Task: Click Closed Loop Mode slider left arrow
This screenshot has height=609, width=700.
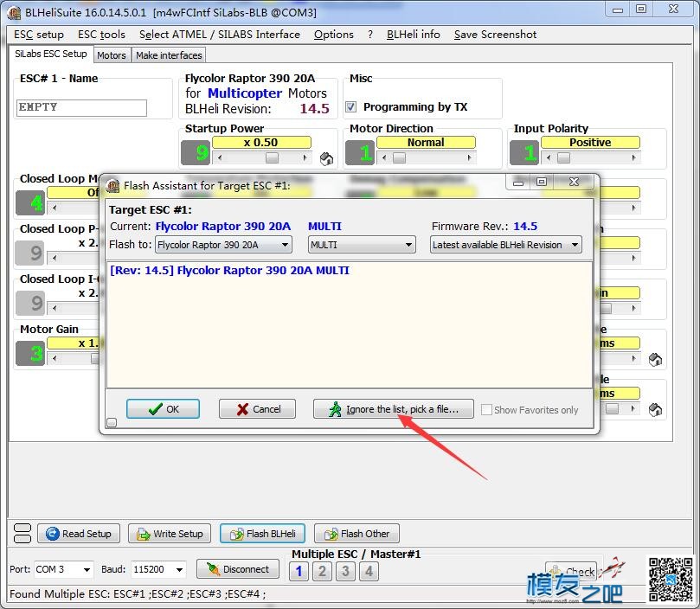Action: coord(55,208)
